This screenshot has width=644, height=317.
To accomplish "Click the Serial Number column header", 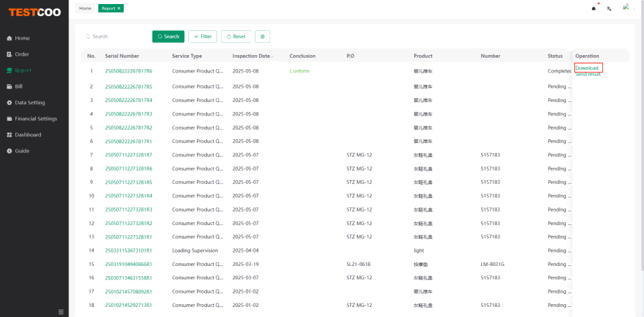I will click(x=122, y=56).
